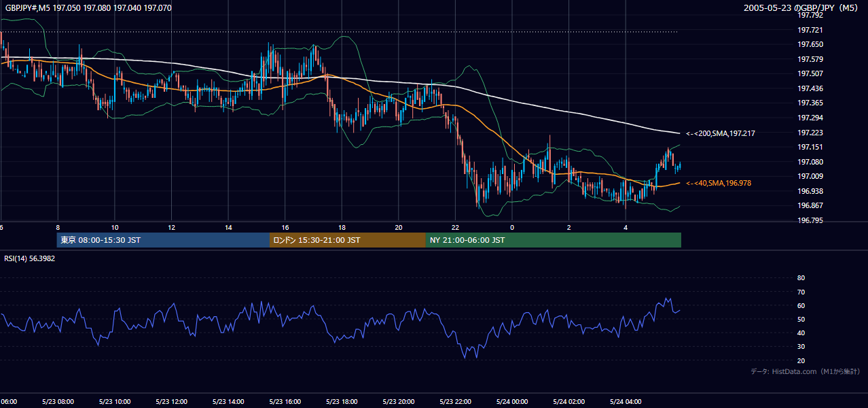The height and width of the screenshot is (408, 868).
Task: Click price axis label 197.009
Action: tap(810, 177)
